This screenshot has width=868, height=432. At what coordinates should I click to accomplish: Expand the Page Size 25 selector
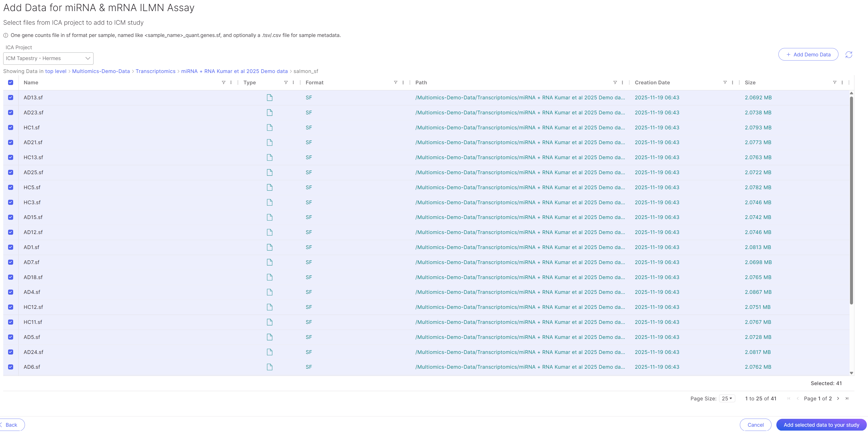pyautogui.click(x=727, y=398)
